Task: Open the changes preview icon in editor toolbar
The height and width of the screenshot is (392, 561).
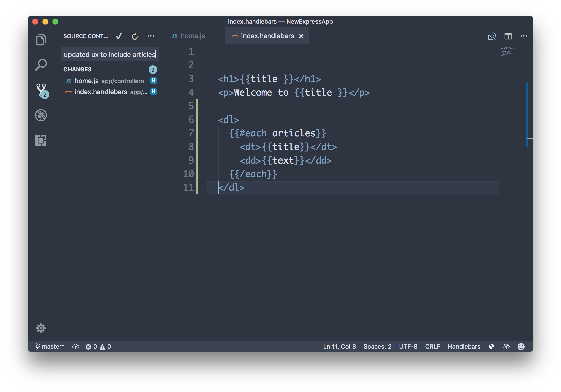Action: point(492,36)
